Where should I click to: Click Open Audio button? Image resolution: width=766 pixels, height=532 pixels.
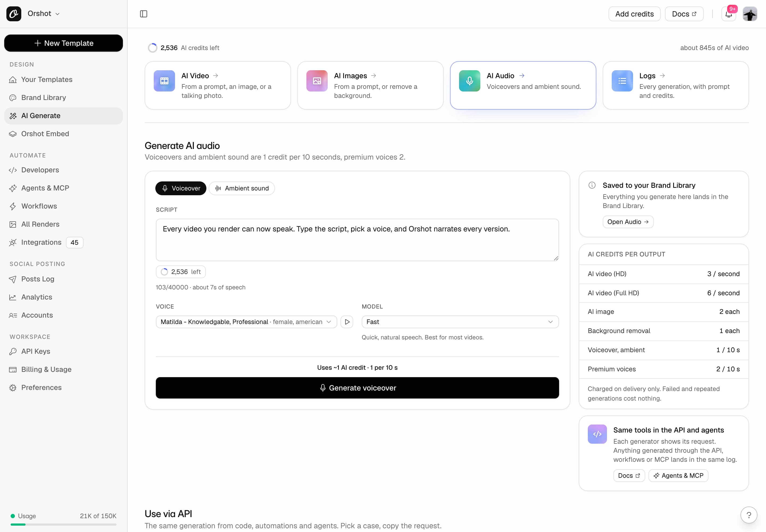(x=628, y=222)
